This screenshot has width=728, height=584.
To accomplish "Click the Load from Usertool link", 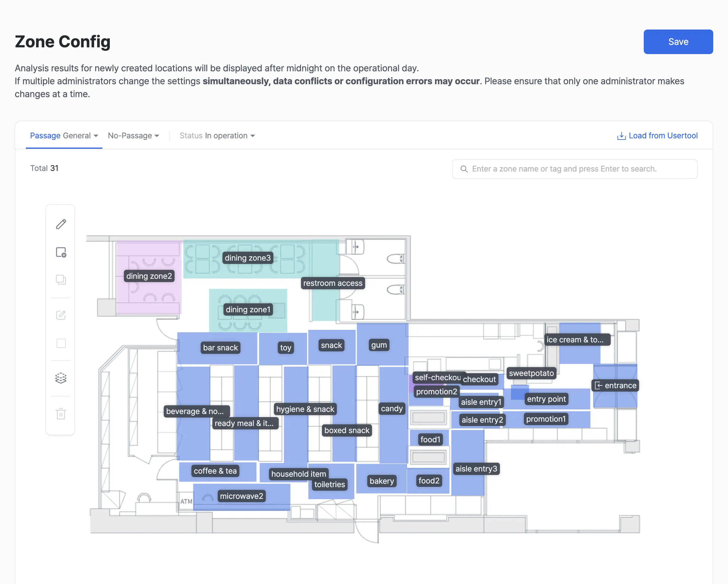I will (x=663, y=136).
